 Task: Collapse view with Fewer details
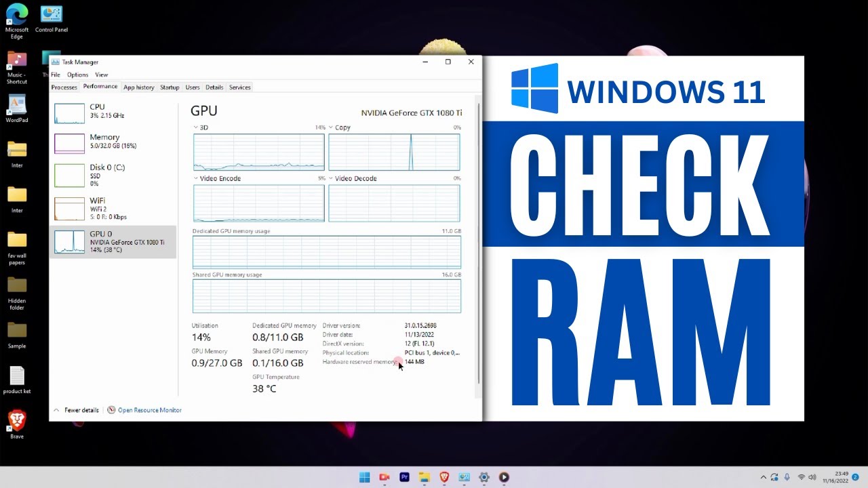76,410
